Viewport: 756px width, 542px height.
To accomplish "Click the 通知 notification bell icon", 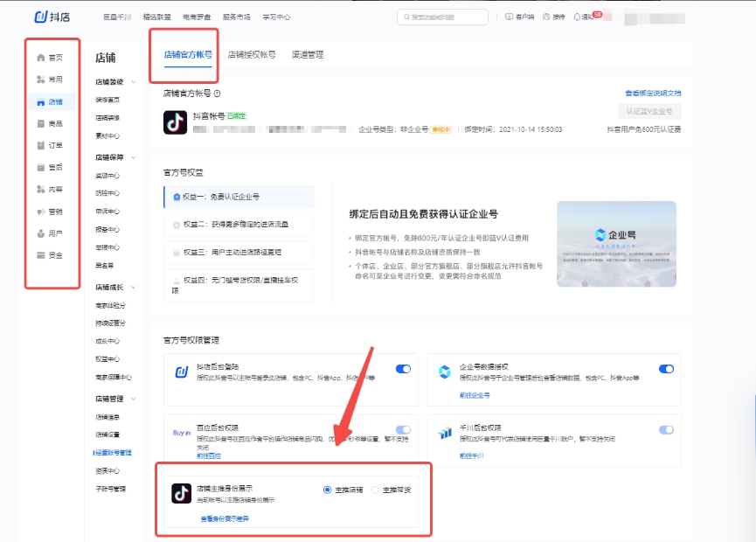I will pyautogui.click(x=577, y=17).
